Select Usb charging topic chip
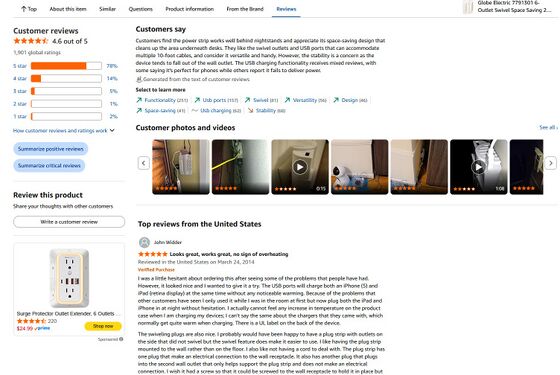 click(216, 110)
